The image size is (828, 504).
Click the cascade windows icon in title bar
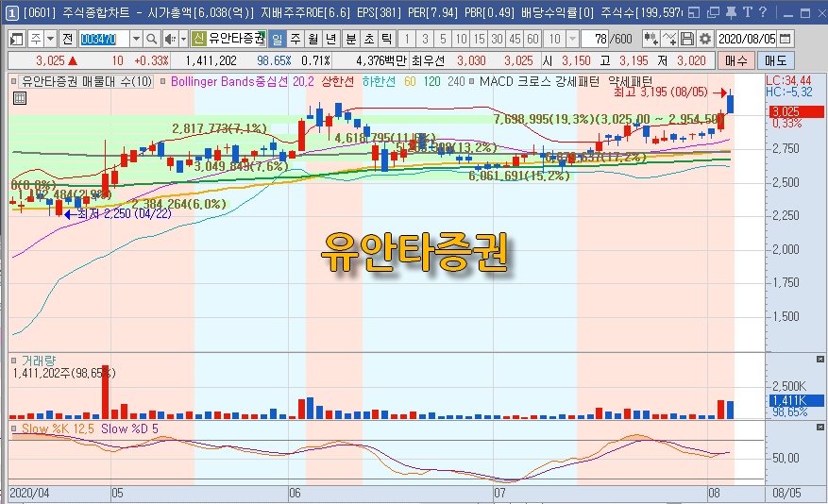[714, 12]
